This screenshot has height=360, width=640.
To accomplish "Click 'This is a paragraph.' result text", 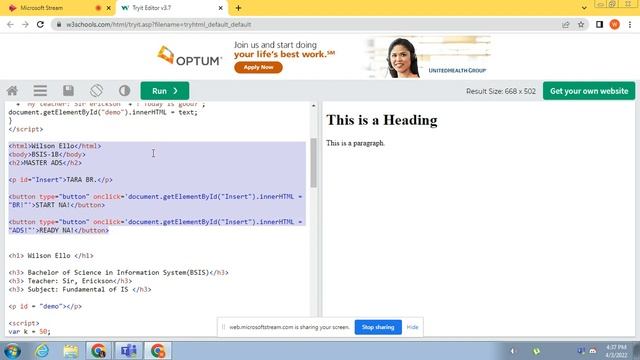I will pos(355,143).
